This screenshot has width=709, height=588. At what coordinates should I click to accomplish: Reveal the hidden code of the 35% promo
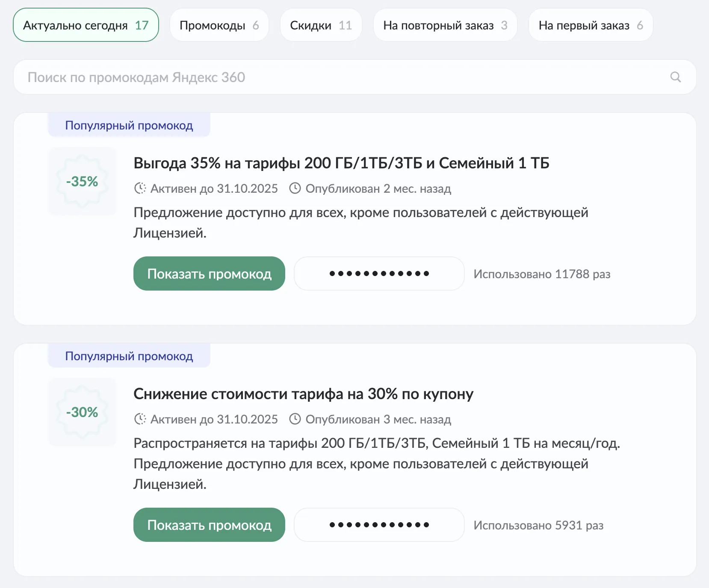pyautogui.click(x=378, y=273)
